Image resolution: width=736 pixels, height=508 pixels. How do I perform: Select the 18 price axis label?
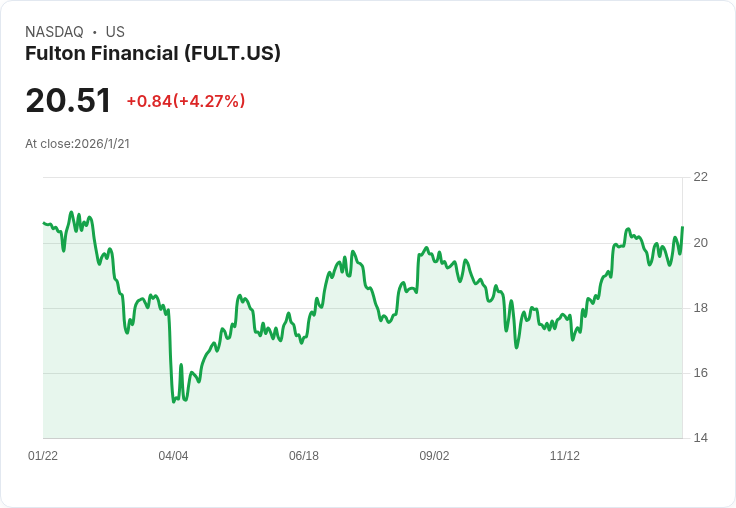click(x=700, y=308)
